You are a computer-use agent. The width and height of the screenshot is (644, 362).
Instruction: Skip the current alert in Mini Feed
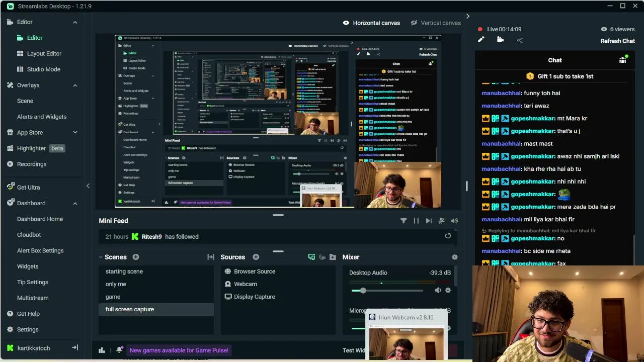coord(429,221)
